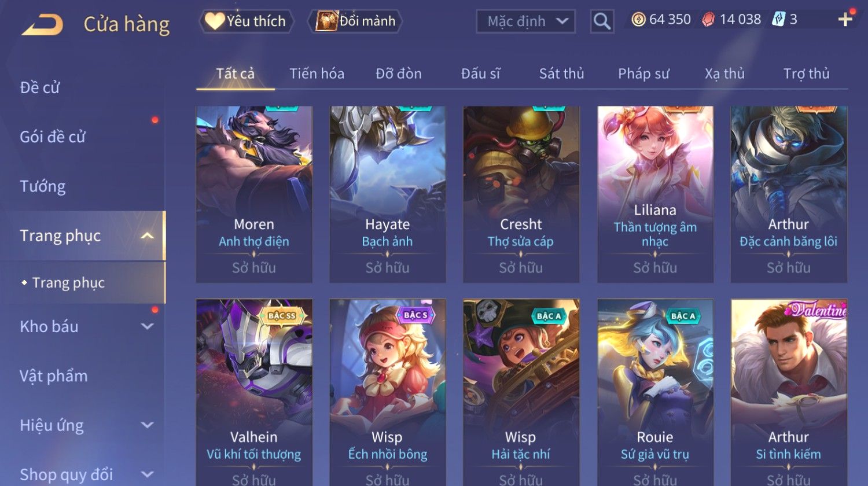The width and height of the screenshot is (868, 486).
Task: Select the Tiến hóa tab
Action: 317,73
